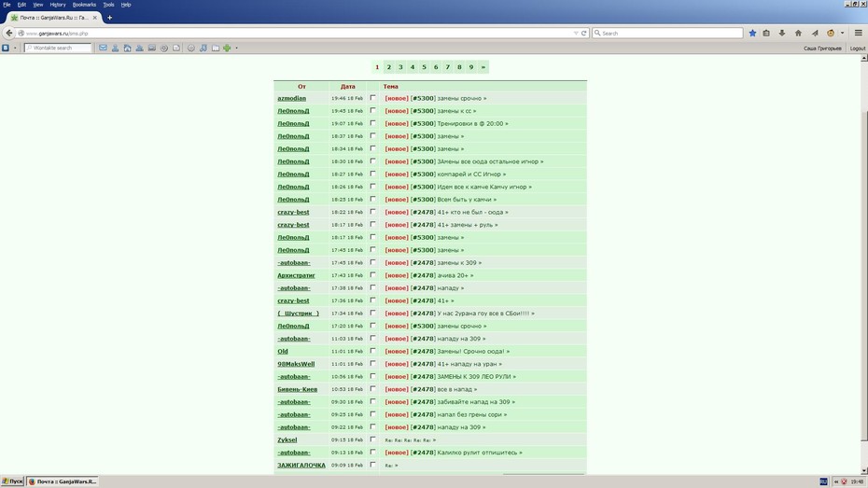Open VKontakte messages envelope icon
Image resolution: width=868 pixels, height=488 pixels.
point(103,49)
